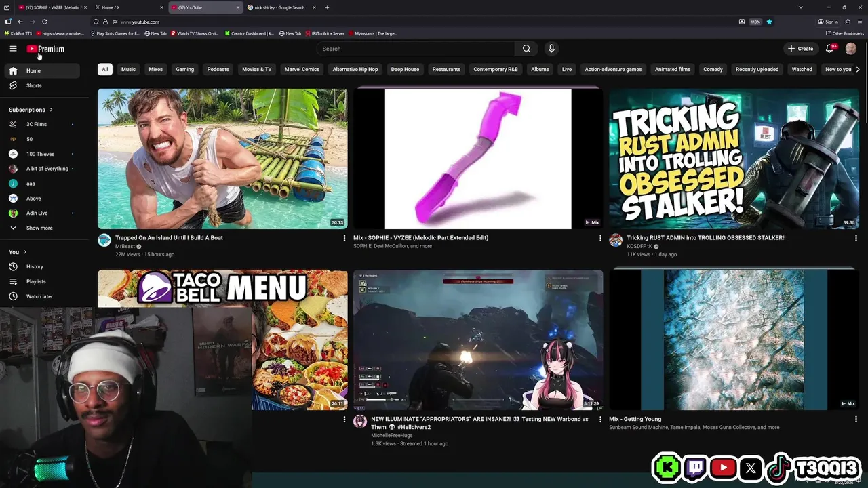Screen dimensions: 868x488
Task: Open Other Bookmarks folder
Action: [x=845, y=33]
